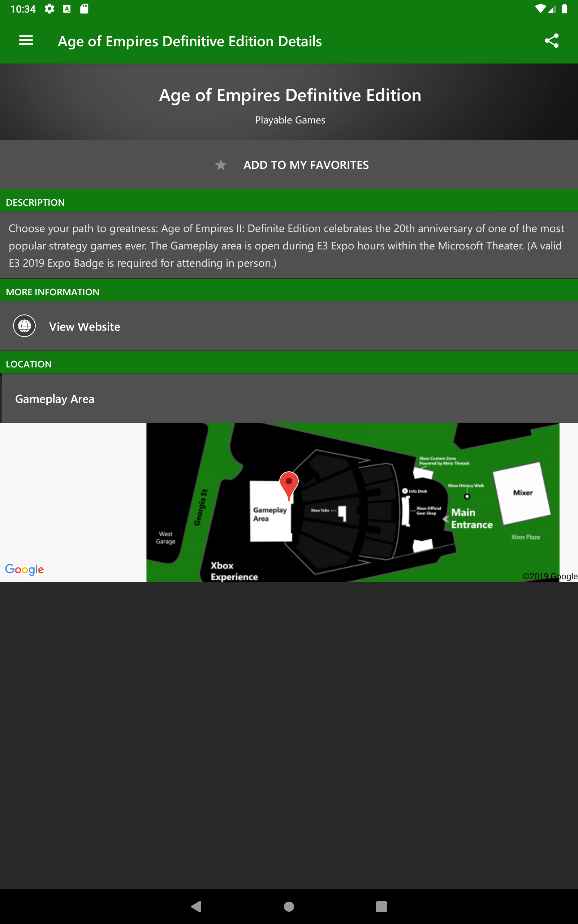Image resolution: width=578 pixels, height=924 pixels.
Task: Tap the description paragraph text
Action: pos(287,245)
